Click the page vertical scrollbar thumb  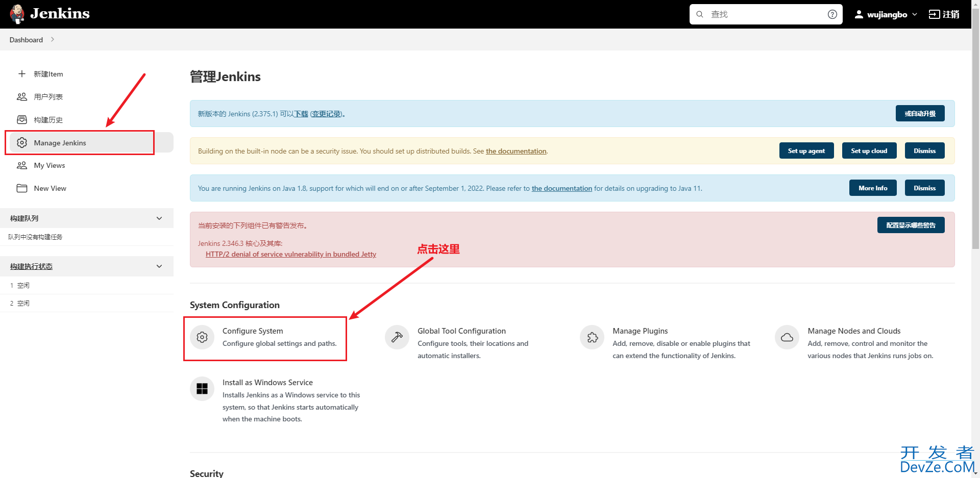pyautogui.click(x=975, y=128)
